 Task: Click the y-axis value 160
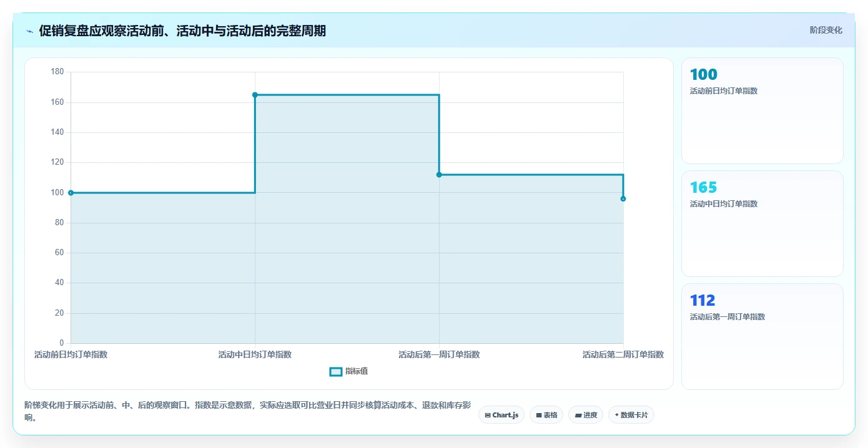click(57, 102)
